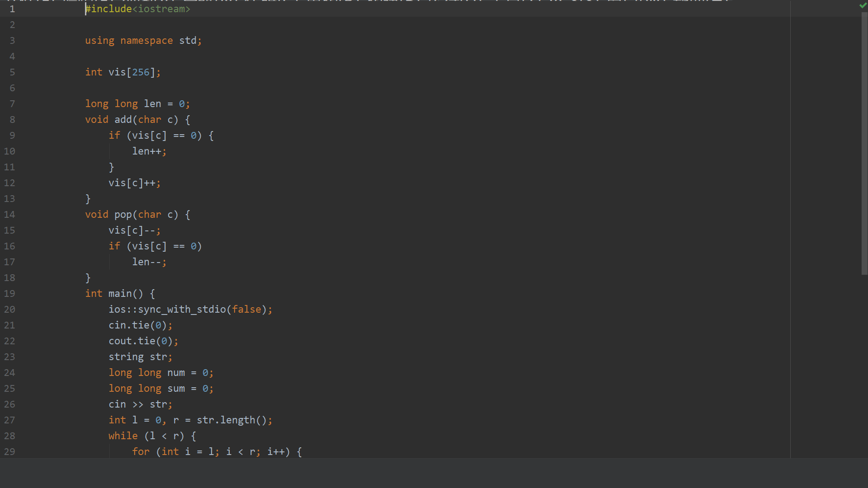Click line number 19 in gutter

click(x=9, y=294)
